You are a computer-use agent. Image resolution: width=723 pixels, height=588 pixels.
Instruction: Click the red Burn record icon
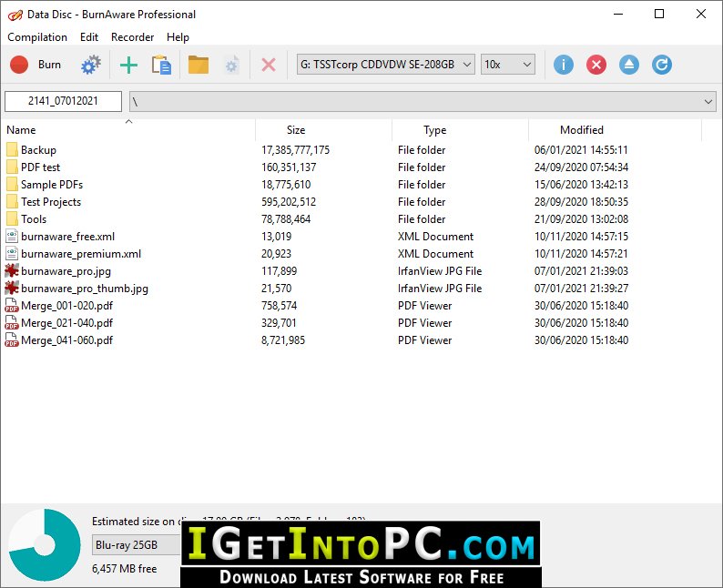click(x=19, y=65)
